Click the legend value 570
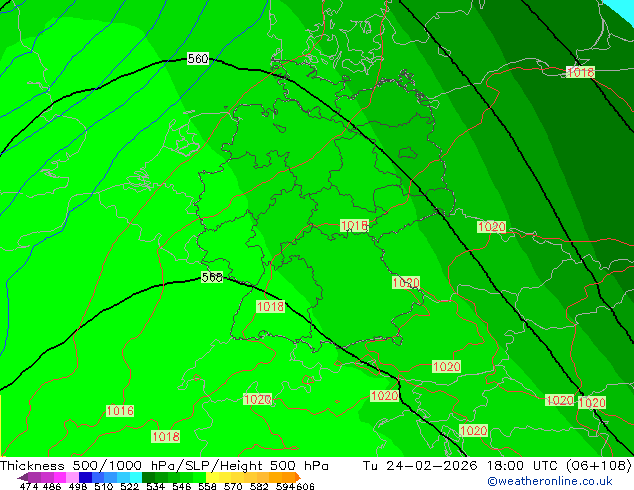The width and height of the screenshot is (634, 490). point(233,486)
